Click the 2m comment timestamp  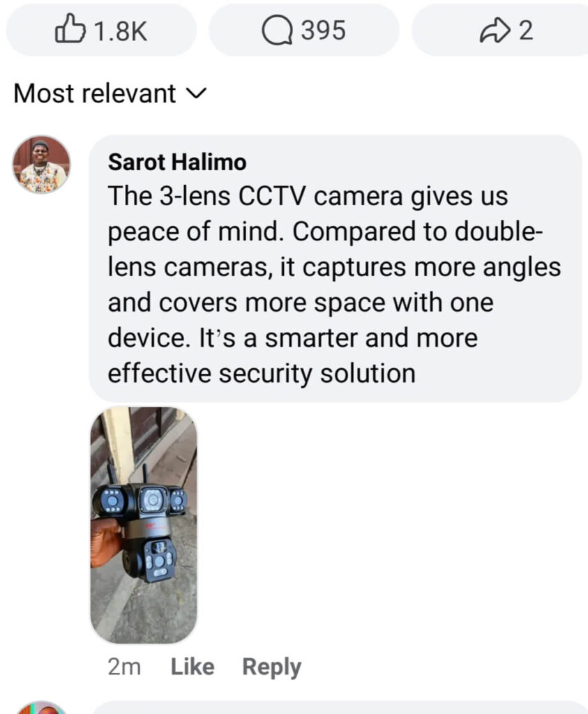[x=124, y=667]
